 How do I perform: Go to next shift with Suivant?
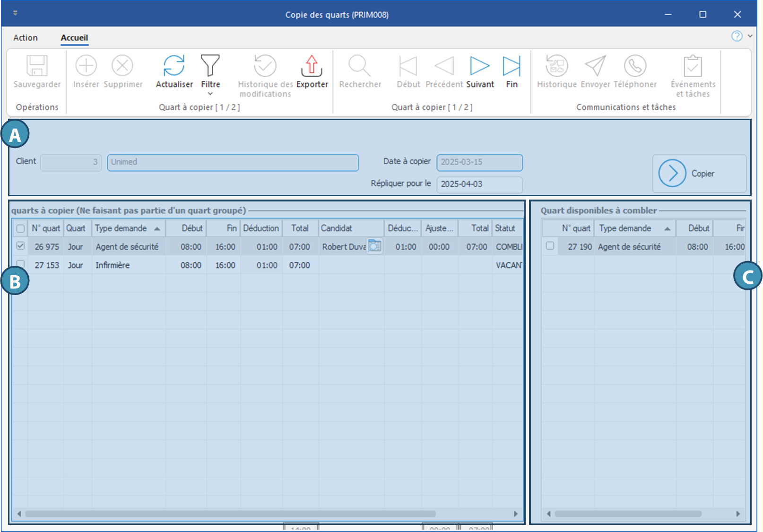click(479, 66)
